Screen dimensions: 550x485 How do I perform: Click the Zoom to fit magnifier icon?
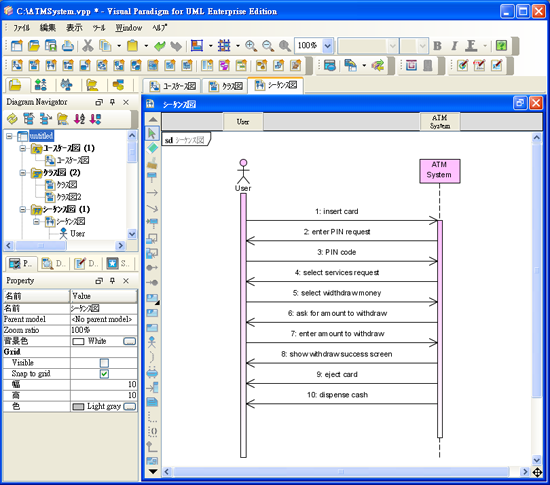pos(285,46)
